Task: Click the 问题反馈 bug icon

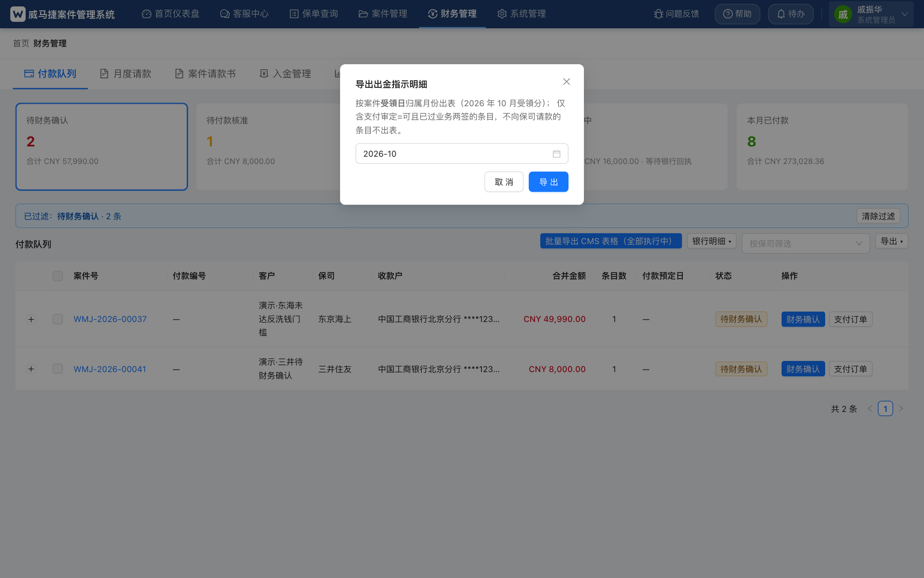Action: coord(658,14)
